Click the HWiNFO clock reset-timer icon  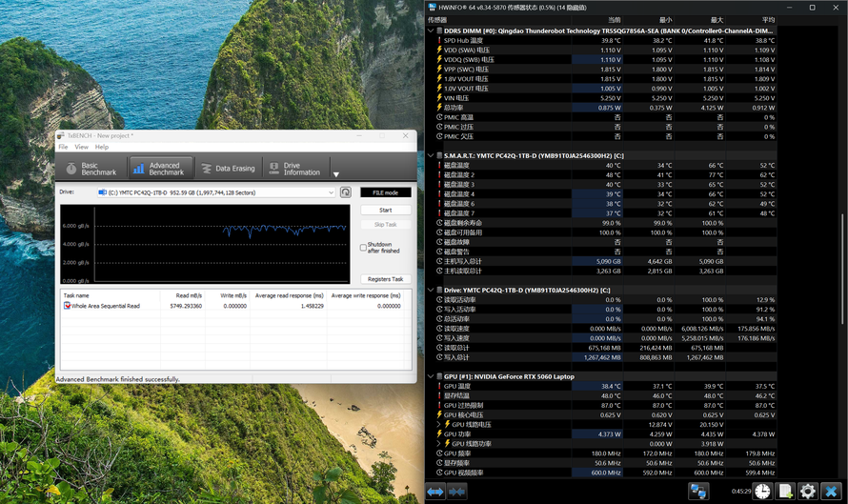coord(762,491)
